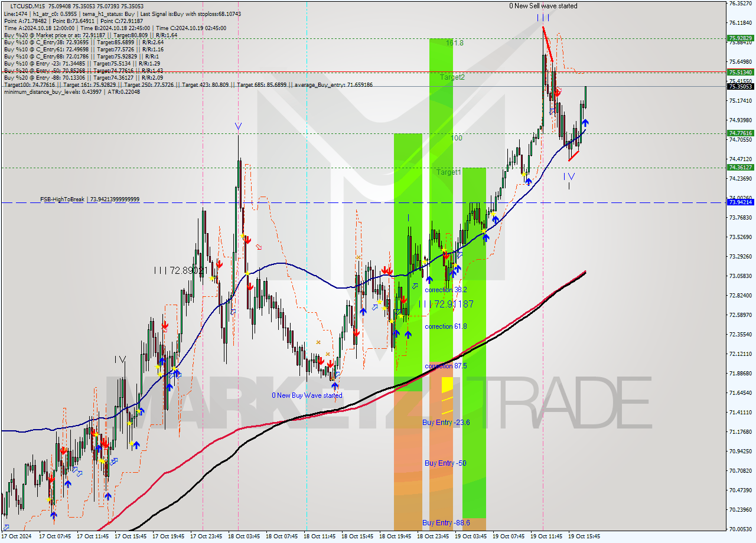Click the '17 Oct 11:45' time label
The height and width of the screenshot is (543, 756).
click(93, 537)
